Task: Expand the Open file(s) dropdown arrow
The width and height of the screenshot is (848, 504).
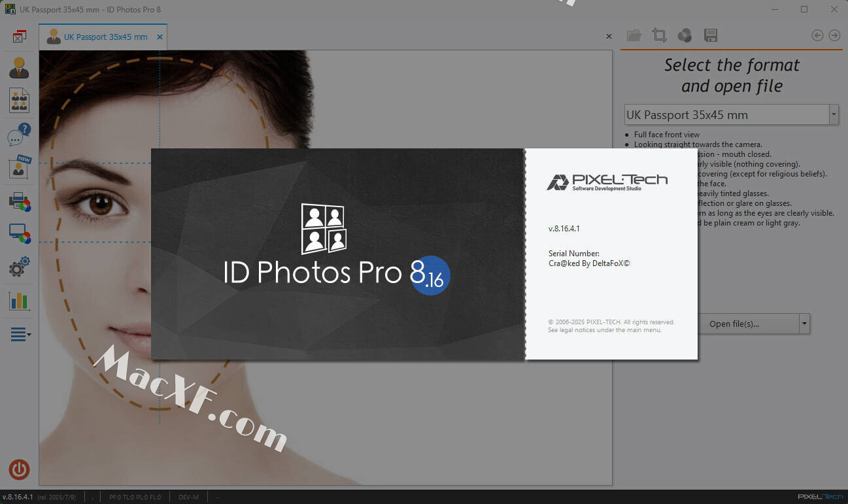Action: coord(805,324)
